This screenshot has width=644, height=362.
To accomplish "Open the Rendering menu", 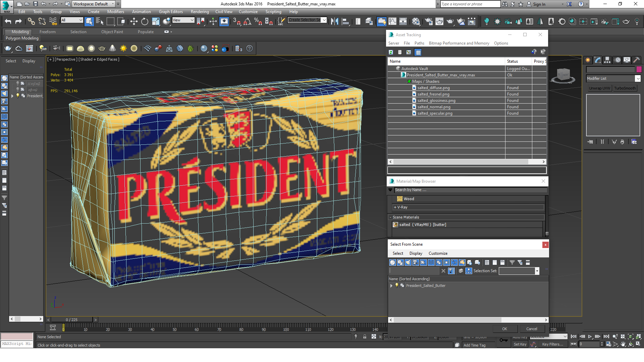I will pos(200,12).
